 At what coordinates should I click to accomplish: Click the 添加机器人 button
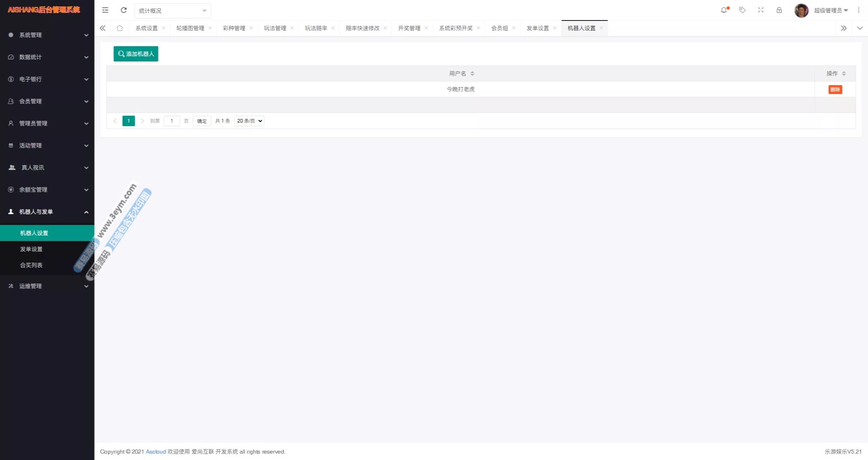(136, 54)
